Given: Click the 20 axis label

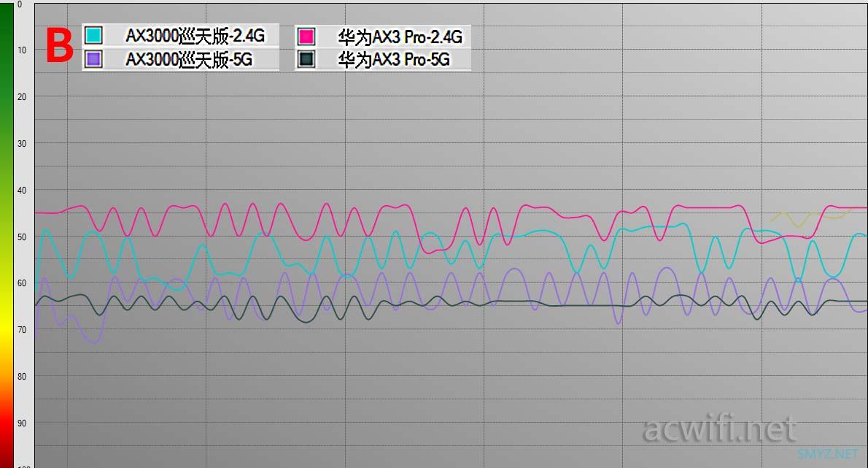Looking at the screenshot, I should 22,96.
